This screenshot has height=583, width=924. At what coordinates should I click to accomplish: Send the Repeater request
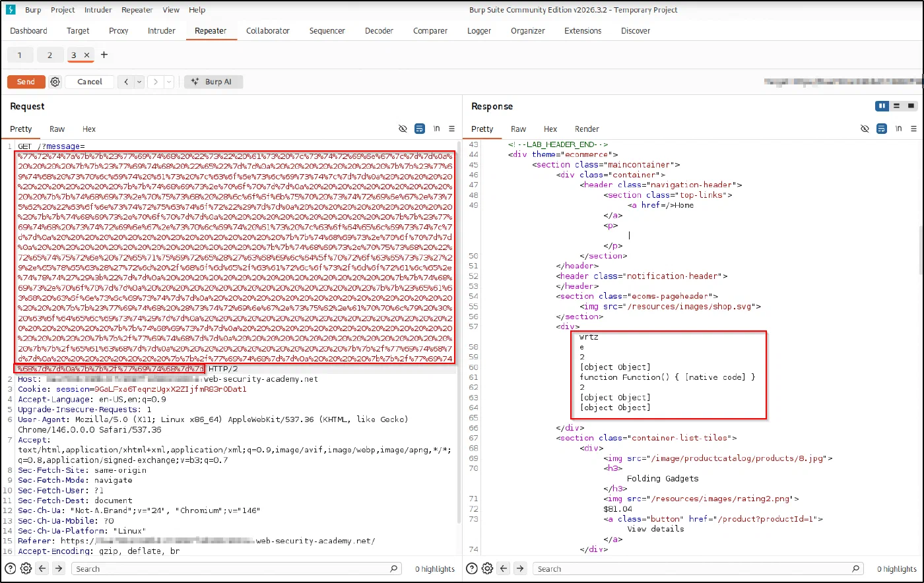26,82
